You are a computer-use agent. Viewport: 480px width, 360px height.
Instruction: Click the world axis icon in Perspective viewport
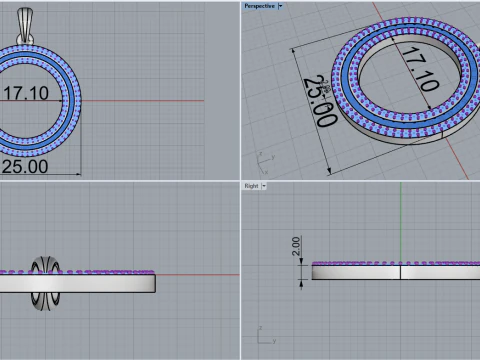pos(266,163)
